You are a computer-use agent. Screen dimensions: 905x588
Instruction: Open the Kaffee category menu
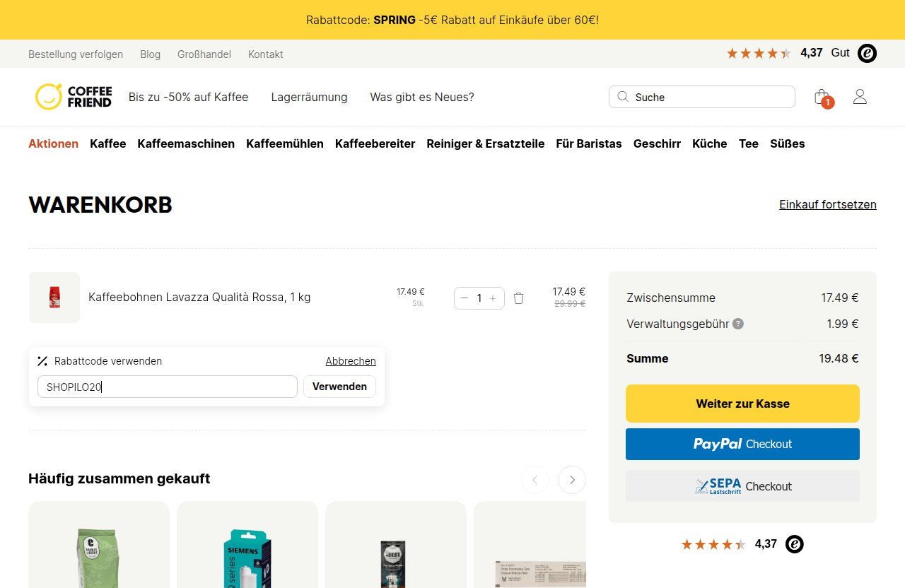pyautogui.click(x=108, y=143)
